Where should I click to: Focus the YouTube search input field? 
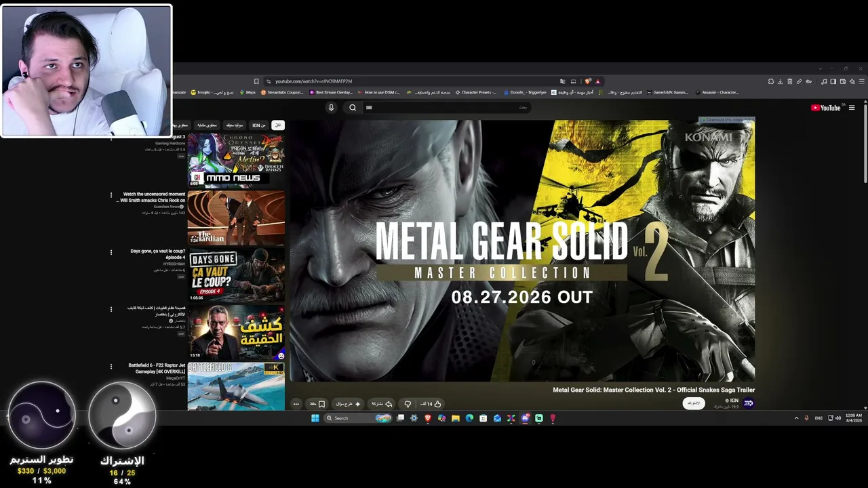point(448,107)
